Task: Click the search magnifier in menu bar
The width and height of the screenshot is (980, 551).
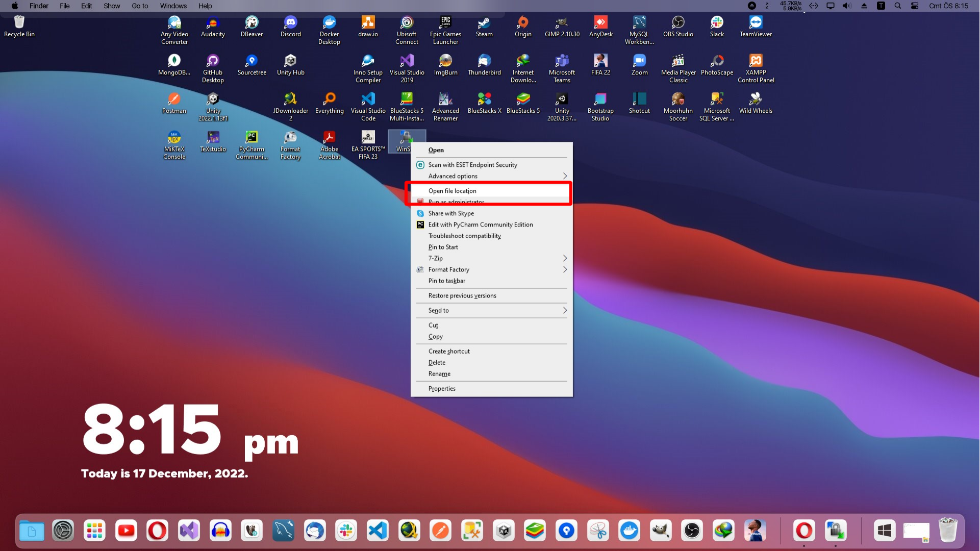Action: (x=898, y=6)
